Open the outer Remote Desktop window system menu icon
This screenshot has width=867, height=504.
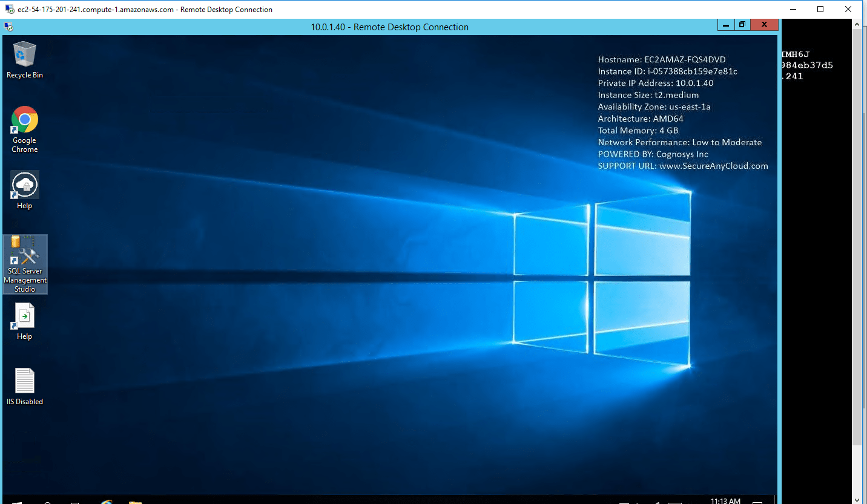(9, 9)
